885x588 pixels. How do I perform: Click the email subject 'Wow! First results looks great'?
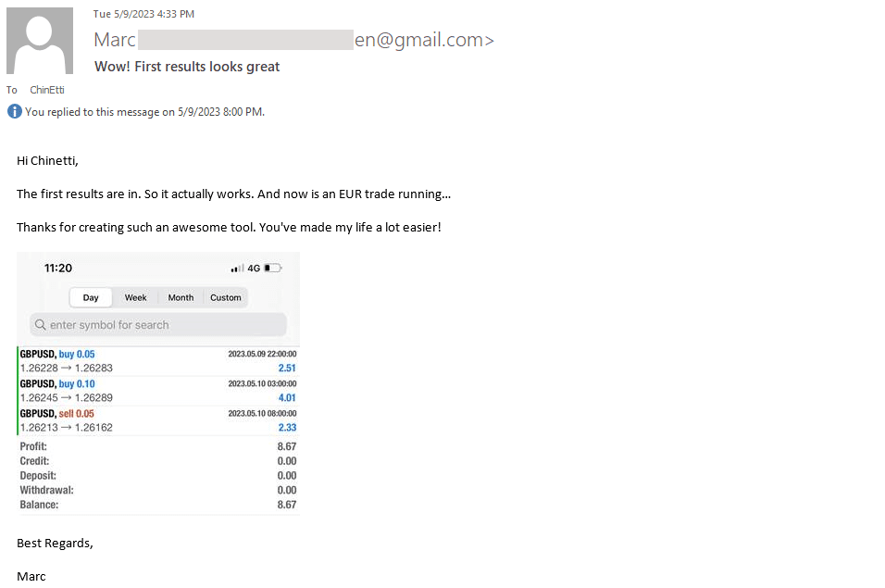[187, 67]
